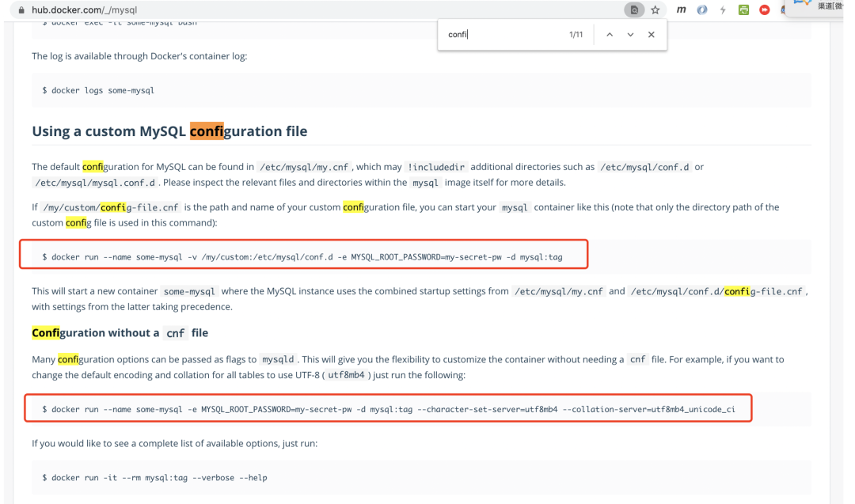Jump to next find match with down arrow

coord(630,34)
